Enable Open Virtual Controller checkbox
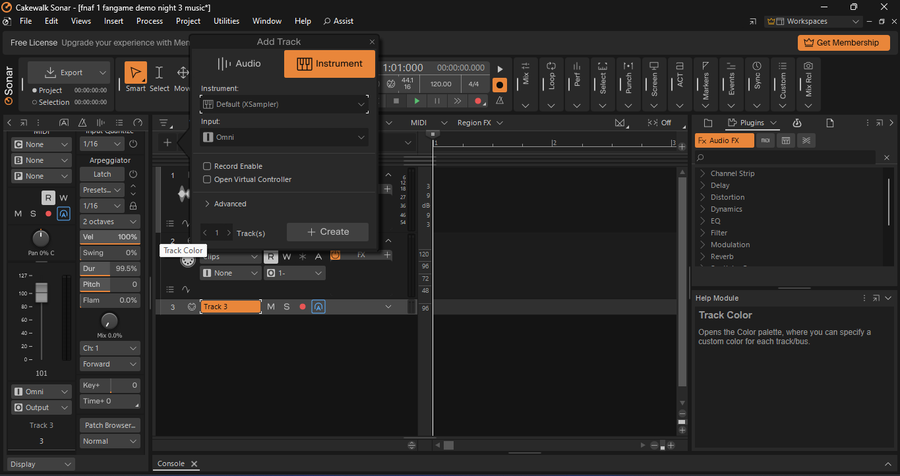Viewport: 900px width, 476px height. [x=207, y=180]
